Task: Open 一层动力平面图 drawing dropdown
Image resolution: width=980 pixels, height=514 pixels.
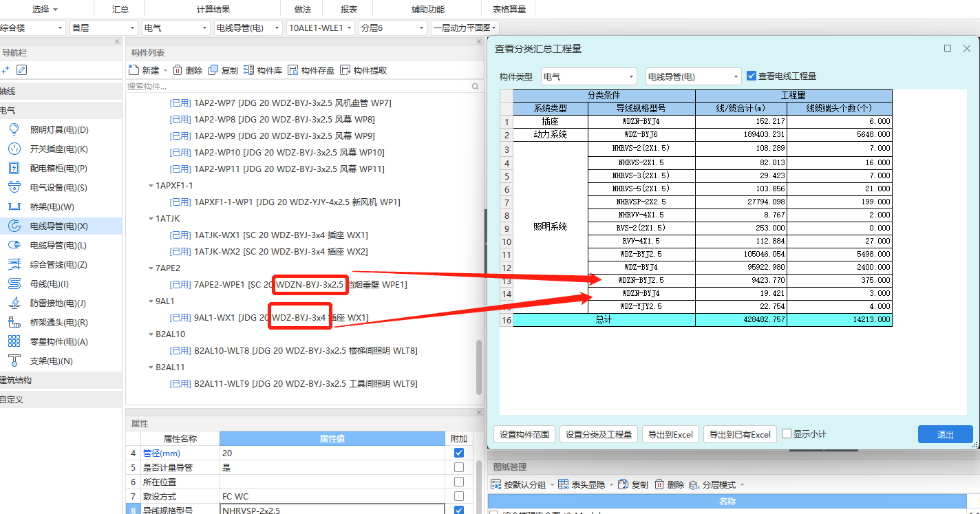Action: click(x=465, y=28)
